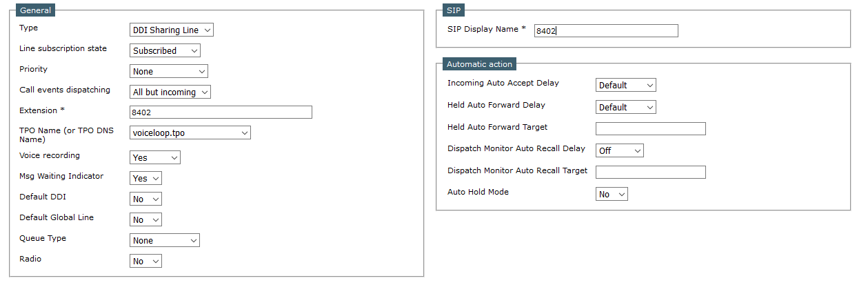Expand the Priority dropdown
Image resolution: width=868 pixels, height=285 pixels.
point(169,71)
